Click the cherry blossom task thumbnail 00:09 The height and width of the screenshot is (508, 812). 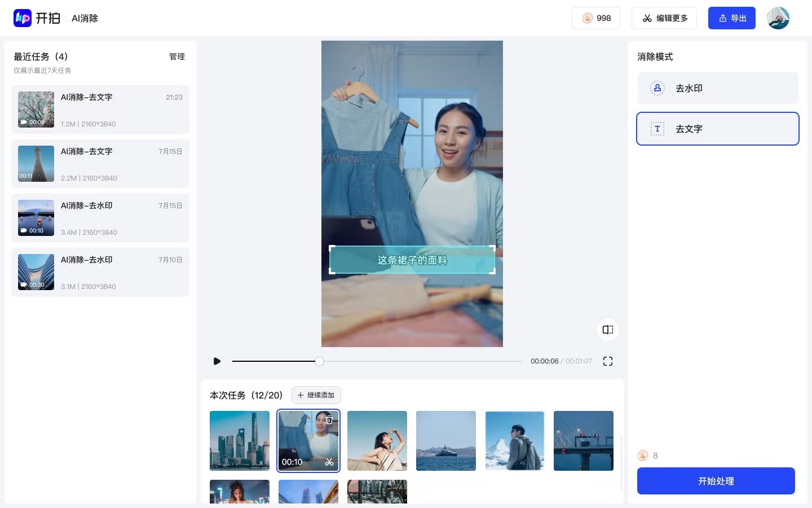(x=36, y=110)
